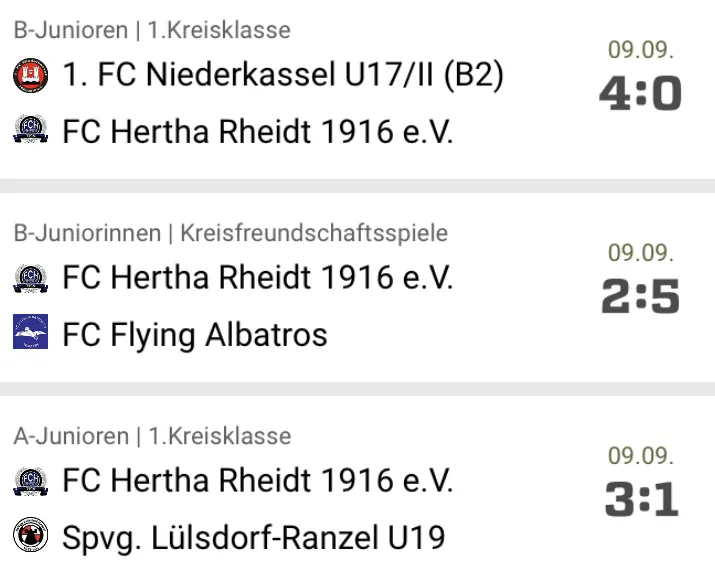The image size is (715, 583).
Task: Select A-Junioren 1.Kreisklasse league label
Action: click(152, 436)
